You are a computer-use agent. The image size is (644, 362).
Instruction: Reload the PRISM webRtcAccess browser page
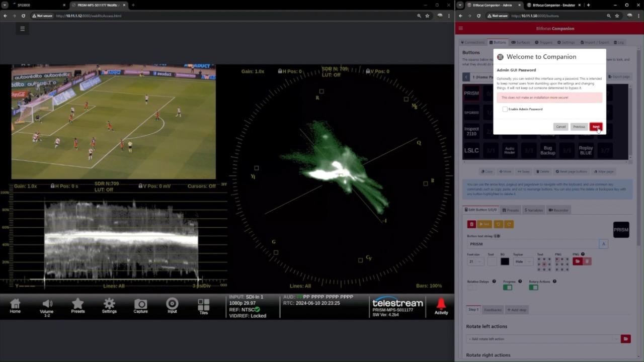point(23,16)
